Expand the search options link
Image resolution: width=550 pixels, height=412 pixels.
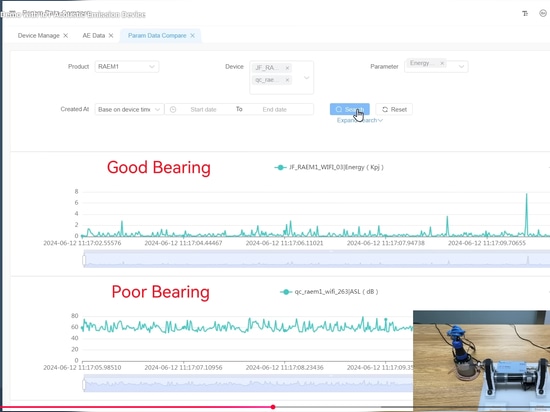(x=360, y=121)
